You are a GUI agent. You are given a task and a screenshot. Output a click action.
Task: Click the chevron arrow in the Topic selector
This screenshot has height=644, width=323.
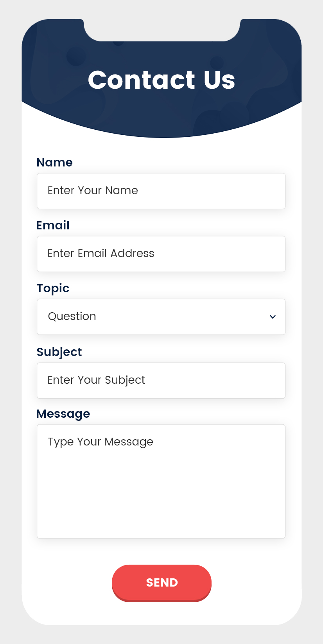pyautogui.click(x=273, y=317)
